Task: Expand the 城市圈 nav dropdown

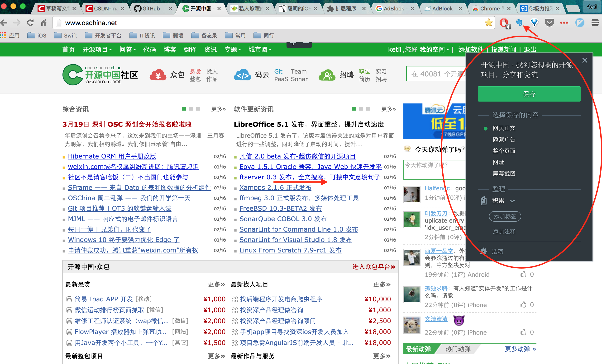Action: [x=260, y=50]
